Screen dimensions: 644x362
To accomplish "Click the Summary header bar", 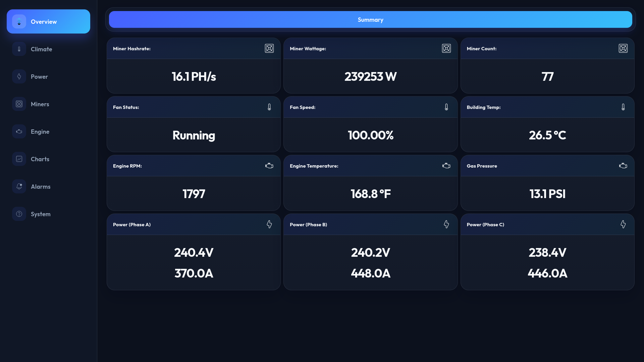I will coord(370,19).
